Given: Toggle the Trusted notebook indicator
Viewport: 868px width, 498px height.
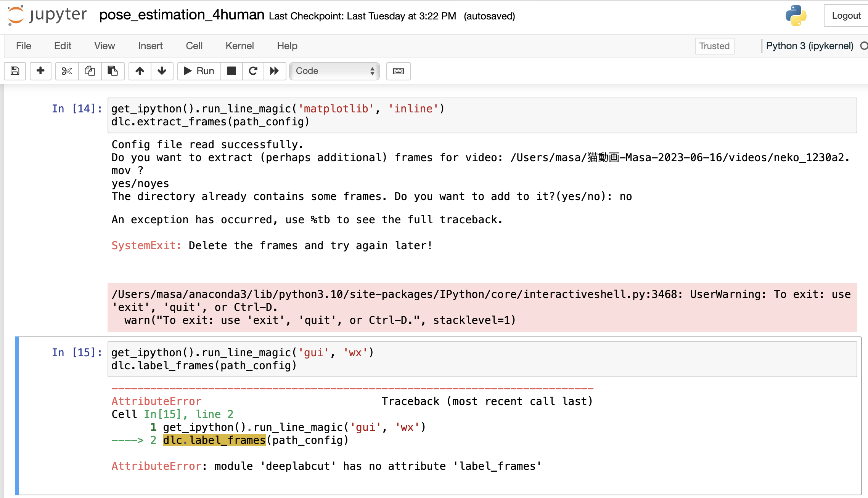Looking at the screenshot, I should (x=714, y=46).
